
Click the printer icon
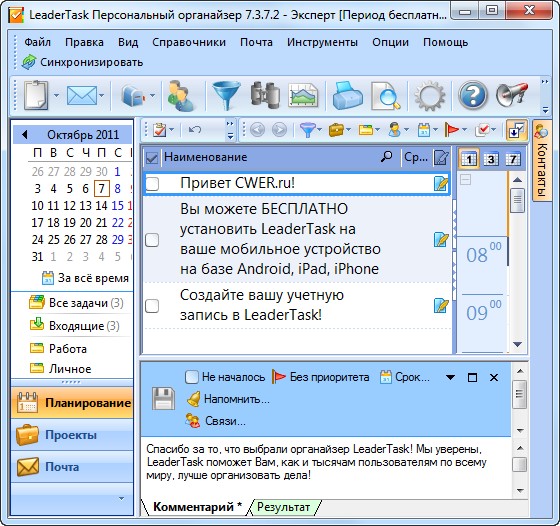pyautogui.click(x=347, y=95)
